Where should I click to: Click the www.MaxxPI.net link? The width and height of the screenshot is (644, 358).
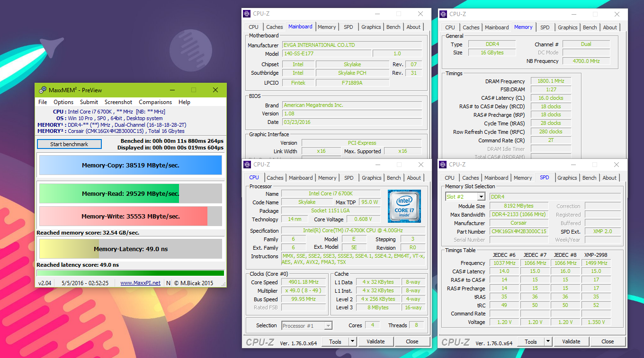(x=140, y=283)
